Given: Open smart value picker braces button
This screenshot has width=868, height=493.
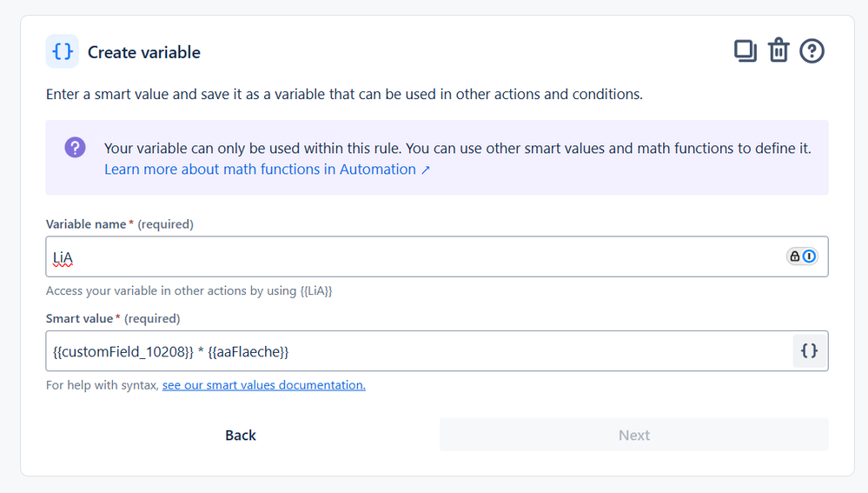Looking at the screenshot, I should [809, 351].
